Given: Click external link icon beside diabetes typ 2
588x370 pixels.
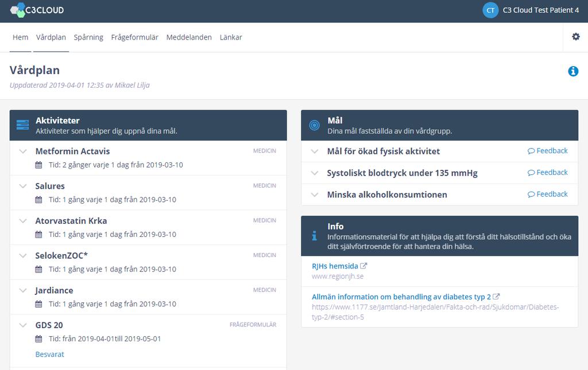Looking at the screenshot, I should (x=496, y=297).
